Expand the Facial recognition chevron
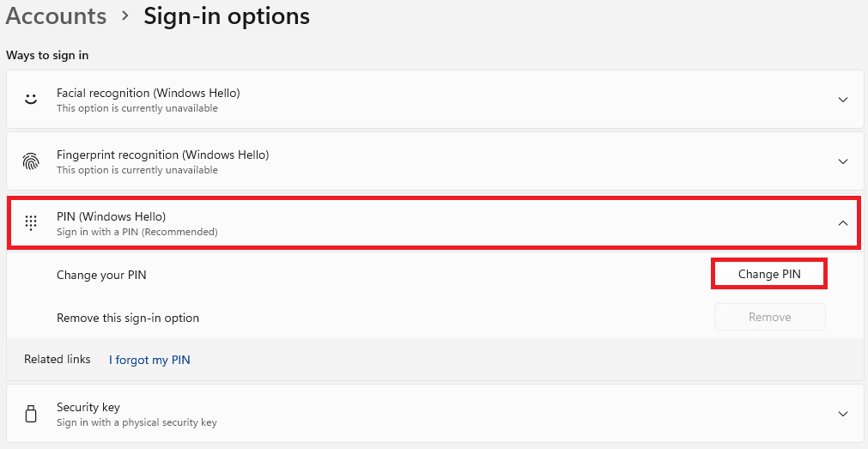 (x=843, y=100)
